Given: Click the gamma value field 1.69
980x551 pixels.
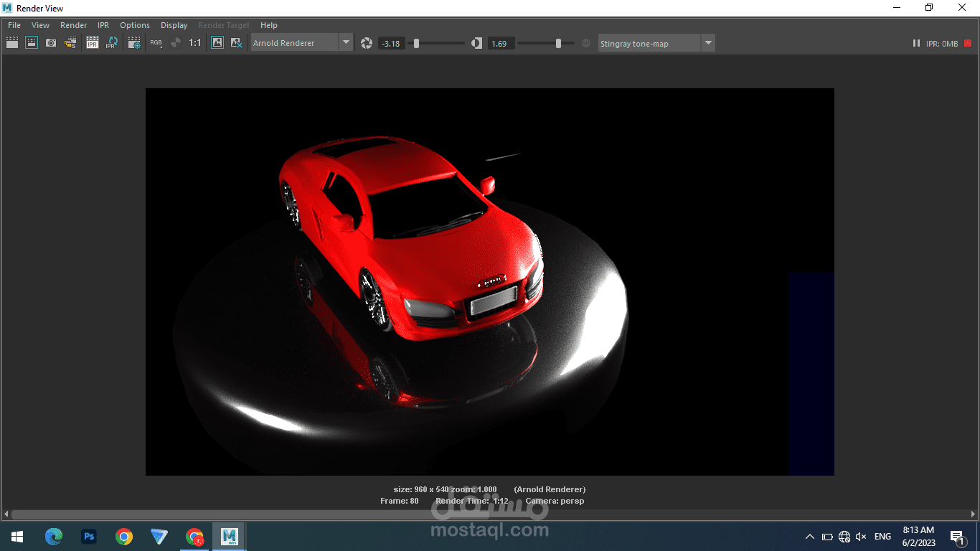Looking at the screenshot, I should coord(501,44).
